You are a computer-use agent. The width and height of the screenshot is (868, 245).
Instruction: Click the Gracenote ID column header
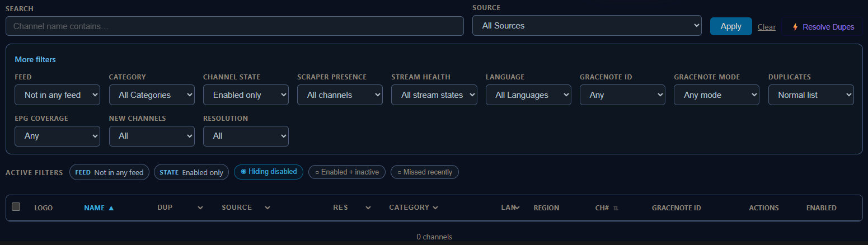tap(676, 208)
